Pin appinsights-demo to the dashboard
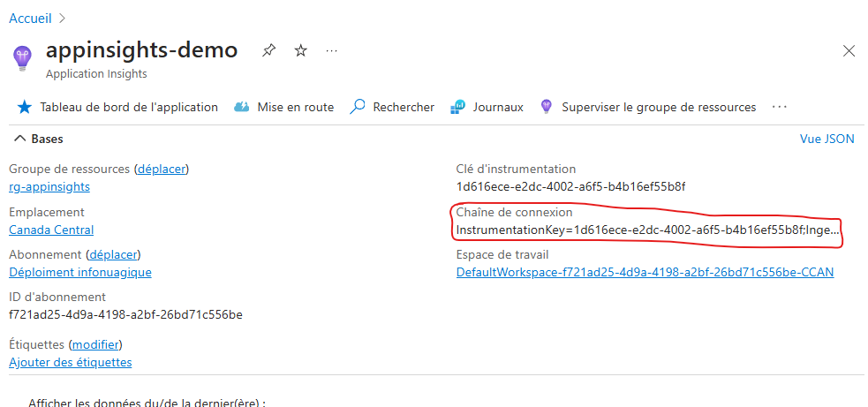The width and height of the screenshot is (868, 407). tap(268, 51)
